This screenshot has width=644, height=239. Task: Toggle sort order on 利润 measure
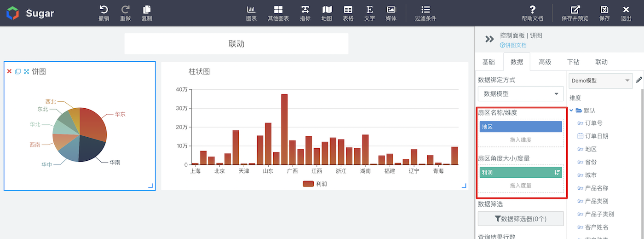point(557,172)
